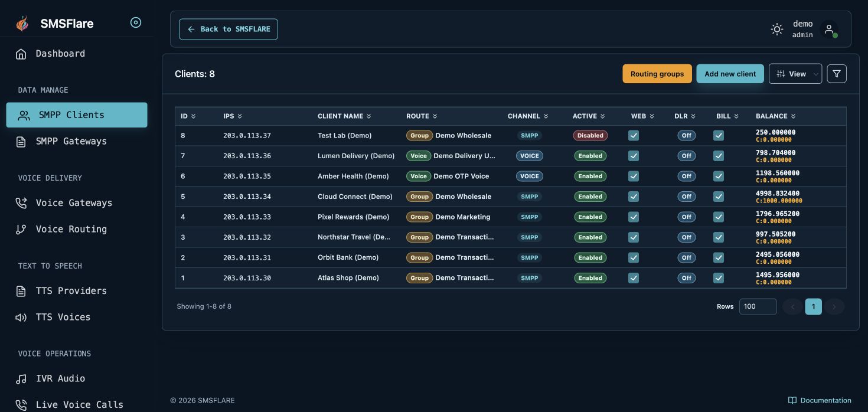Open TTS Voices menu item
The width and height of the screenshot is (868, 412).
tap(77, 318)
